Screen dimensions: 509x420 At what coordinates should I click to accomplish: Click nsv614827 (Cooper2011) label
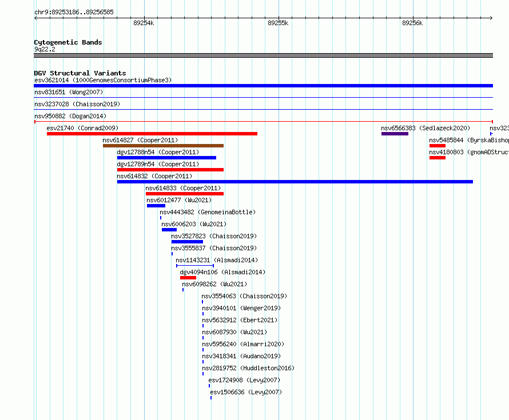140,140
